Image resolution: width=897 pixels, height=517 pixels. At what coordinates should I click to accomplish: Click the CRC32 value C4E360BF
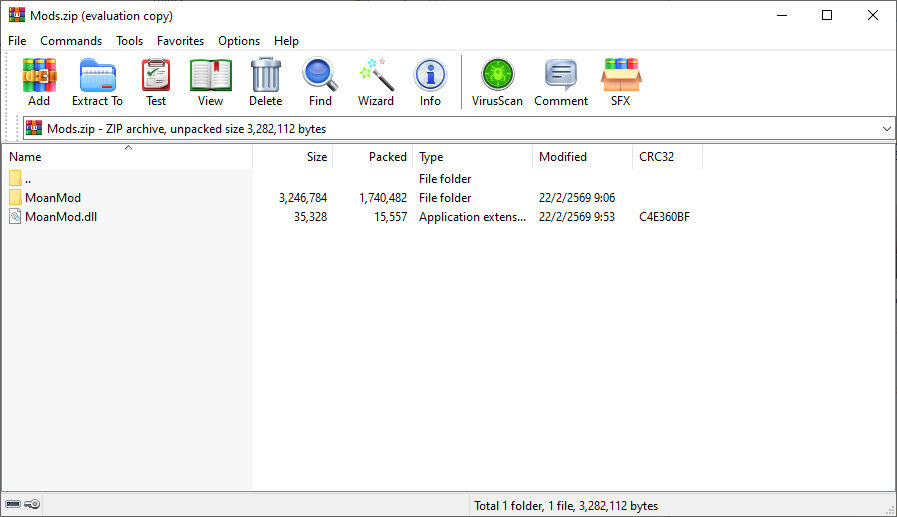tap(664, 217)
